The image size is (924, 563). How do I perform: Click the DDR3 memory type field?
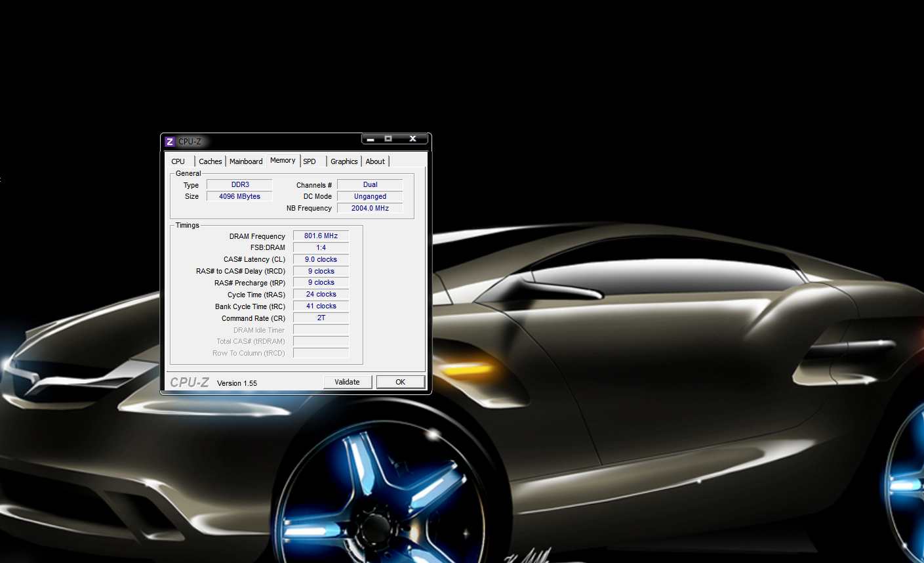[x=239, y=185]
